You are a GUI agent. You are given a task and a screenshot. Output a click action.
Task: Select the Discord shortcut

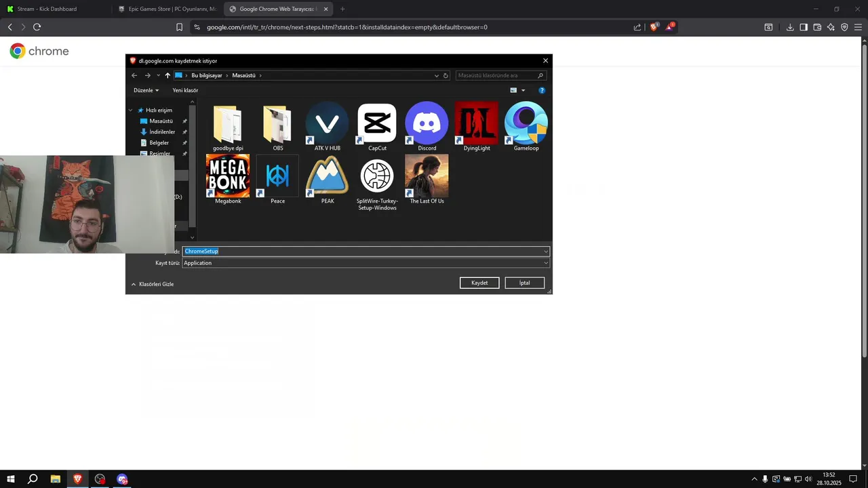click(427, 127)
